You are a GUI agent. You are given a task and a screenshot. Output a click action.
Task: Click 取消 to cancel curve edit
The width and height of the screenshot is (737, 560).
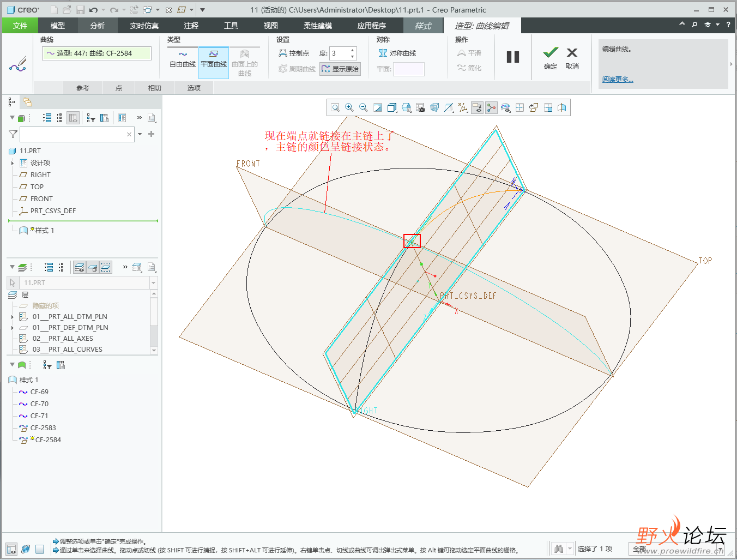click(572, 58)
